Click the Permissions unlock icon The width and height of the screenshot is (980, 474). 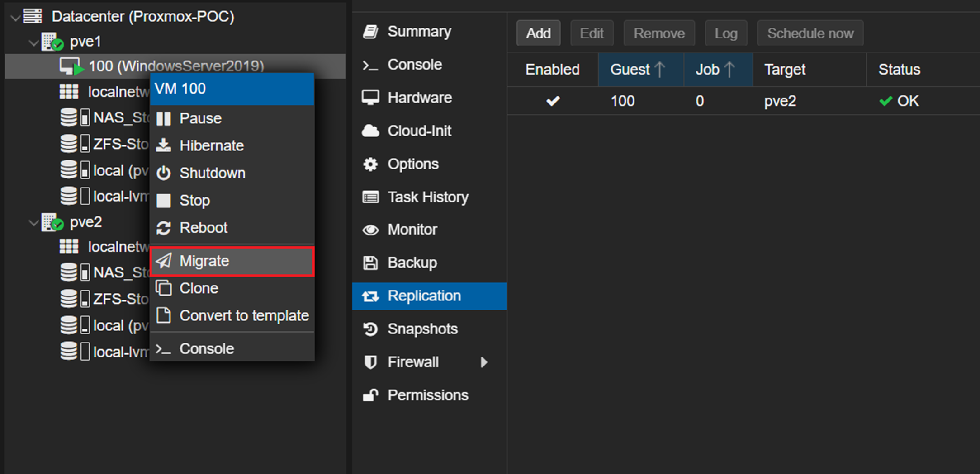pos(370,395)
